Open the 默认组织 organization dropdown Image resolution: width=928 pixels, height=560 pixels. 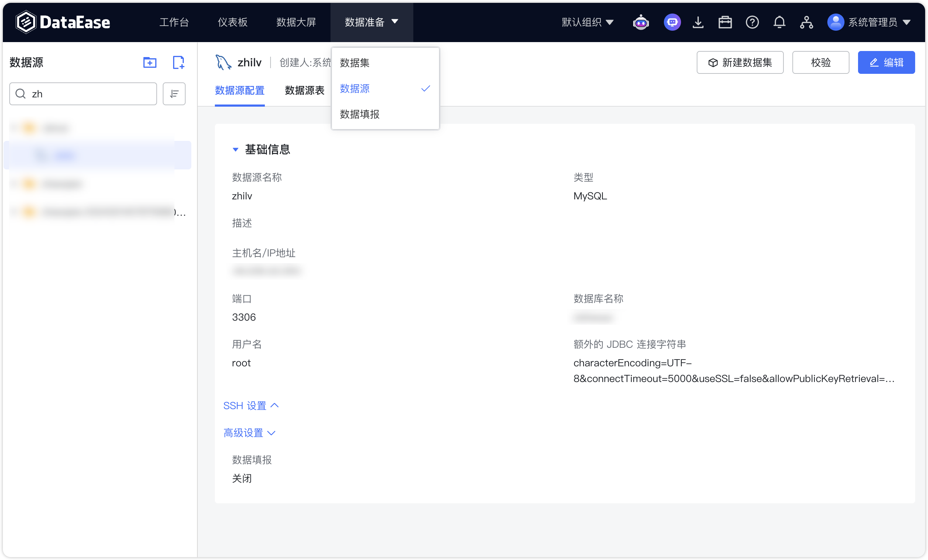pos(586,22)
